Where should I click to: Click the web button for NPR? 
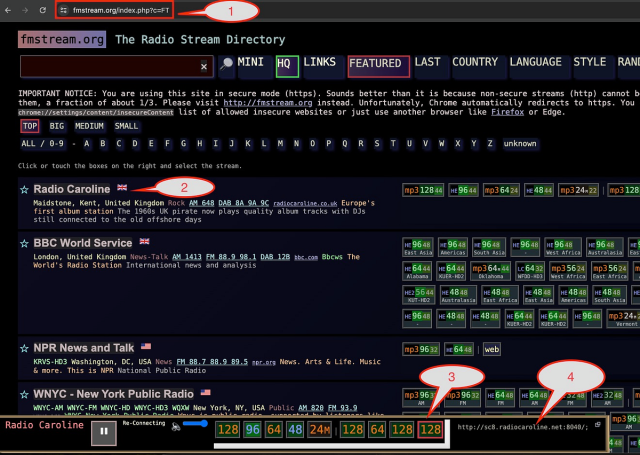(491, 349)
